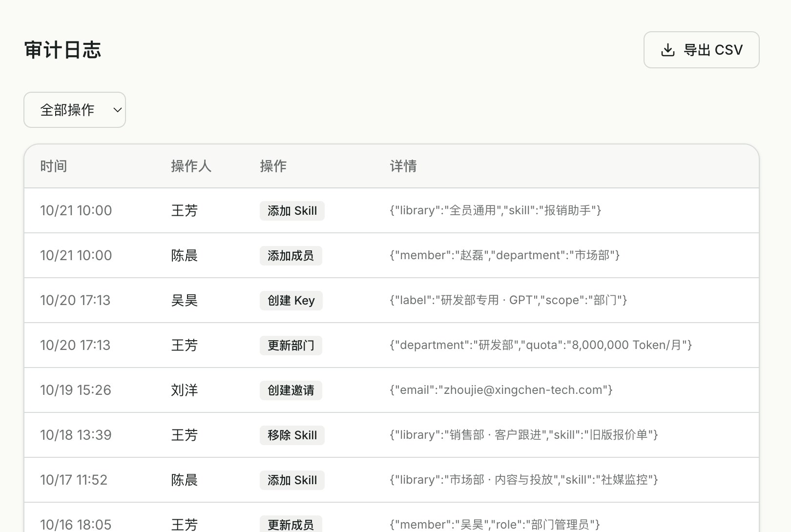Click the details with quota 8,000,000 Token/月
Screen dimensions: 791x532
(x=541, y=345)
